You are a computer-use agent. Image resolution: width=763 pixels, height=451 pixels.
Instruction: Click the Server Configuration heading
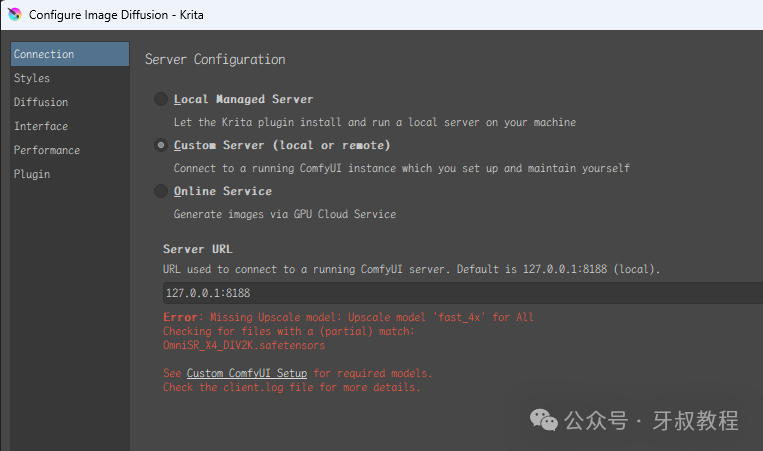215,59
